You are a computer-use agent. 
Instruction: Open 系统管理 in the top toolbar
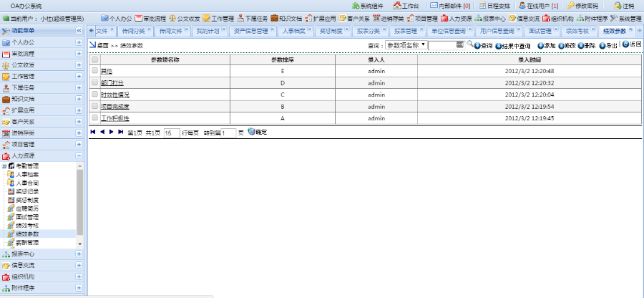click(625, 19)
